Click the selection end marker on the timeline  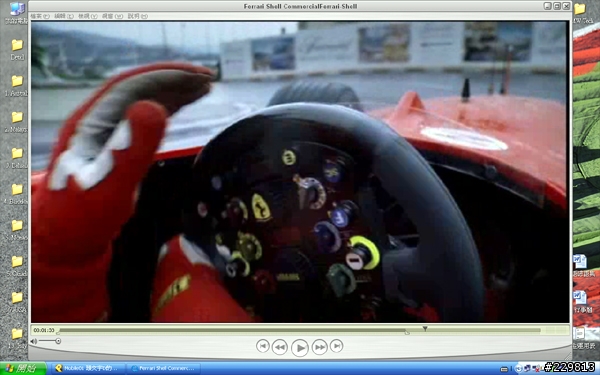point(407,333)
